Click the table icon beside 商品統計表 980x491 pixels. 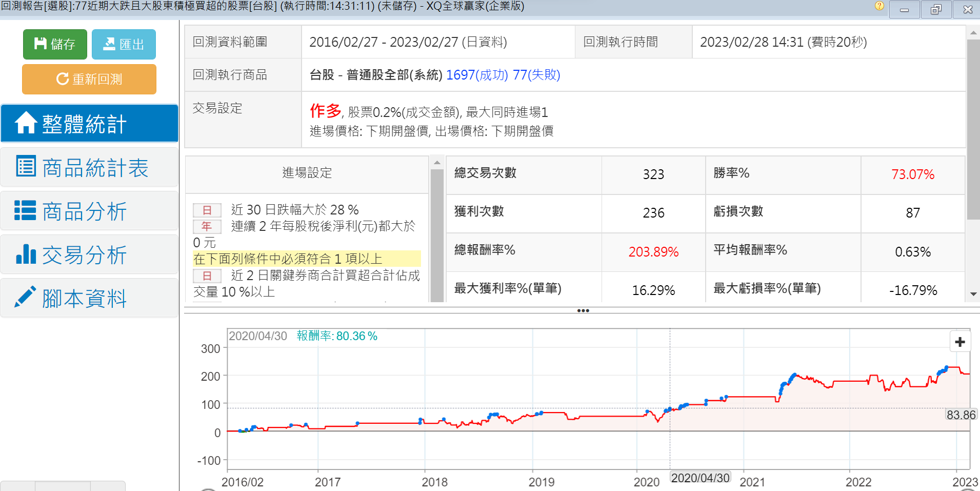[26, 167]
